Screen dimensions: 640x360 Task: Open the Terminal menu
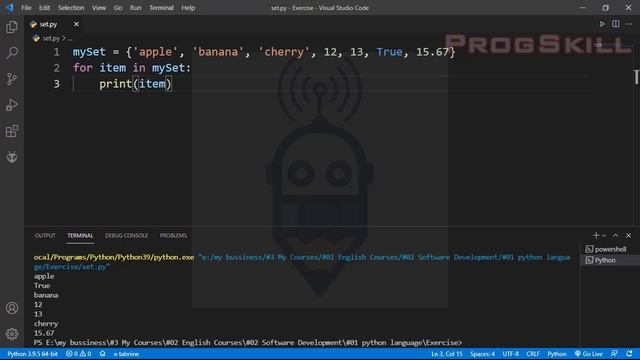coord(161,8)
